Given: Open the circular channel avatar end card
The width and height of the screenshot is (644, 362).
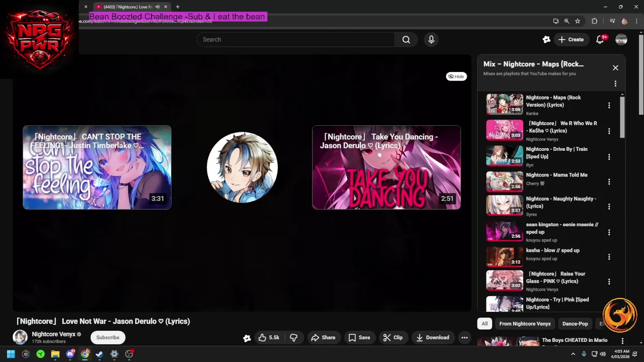Looking at the screenshot, I should (242, 167).
